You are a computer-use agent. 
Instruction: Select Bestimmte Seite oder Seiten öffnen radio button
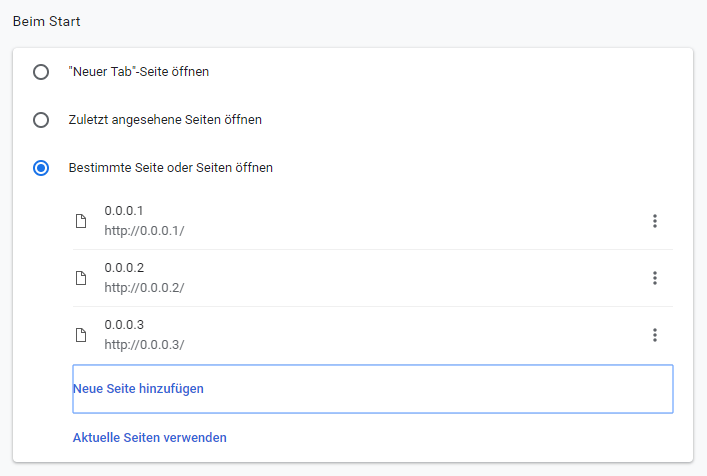click(41, 168)
